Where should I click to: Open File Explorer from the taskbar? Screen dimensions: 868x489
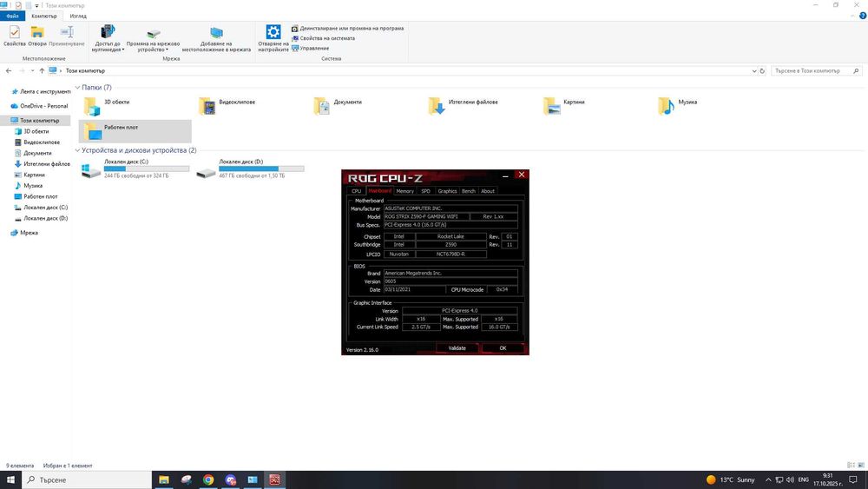pyautogui.click(x=164, y=479)
